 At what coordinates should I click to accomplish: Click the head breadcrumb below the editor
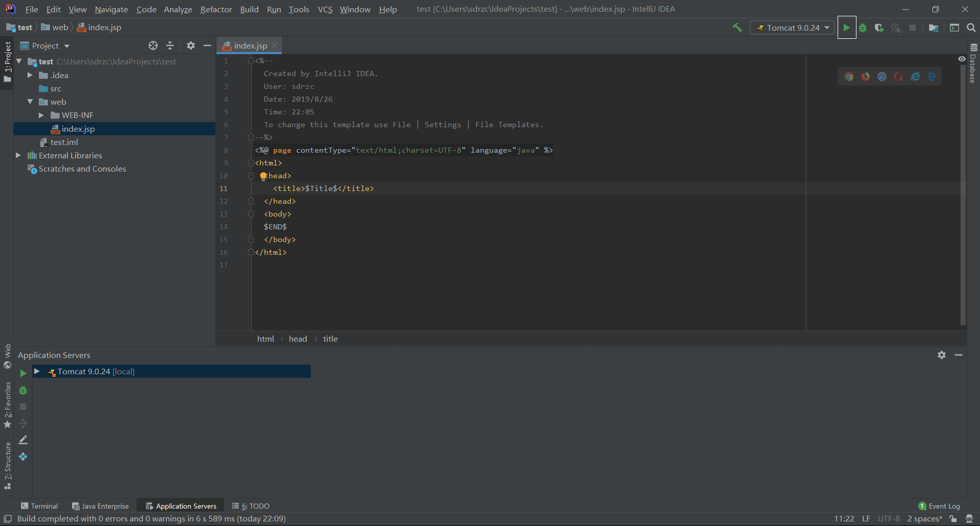pos(298,339)
